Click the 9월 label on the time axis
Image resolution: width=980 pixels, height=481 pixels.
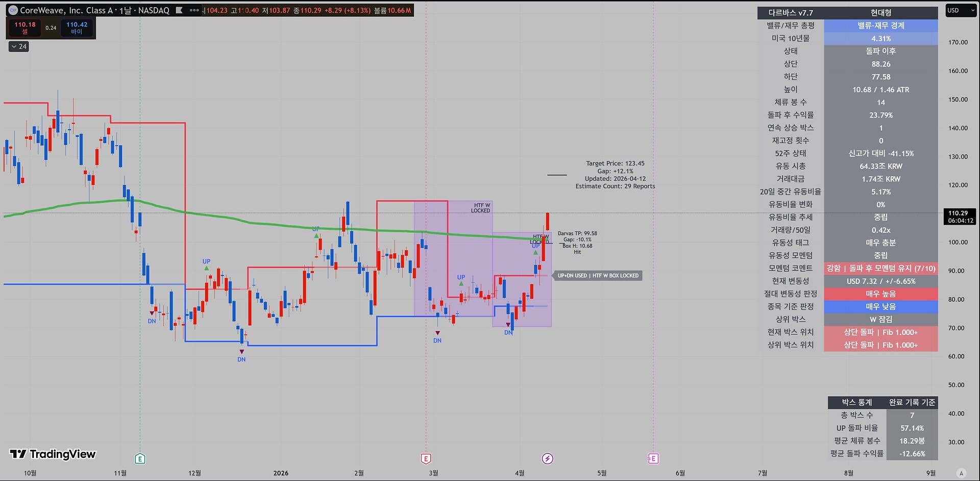pyautogui.click(x=931, y=473)
